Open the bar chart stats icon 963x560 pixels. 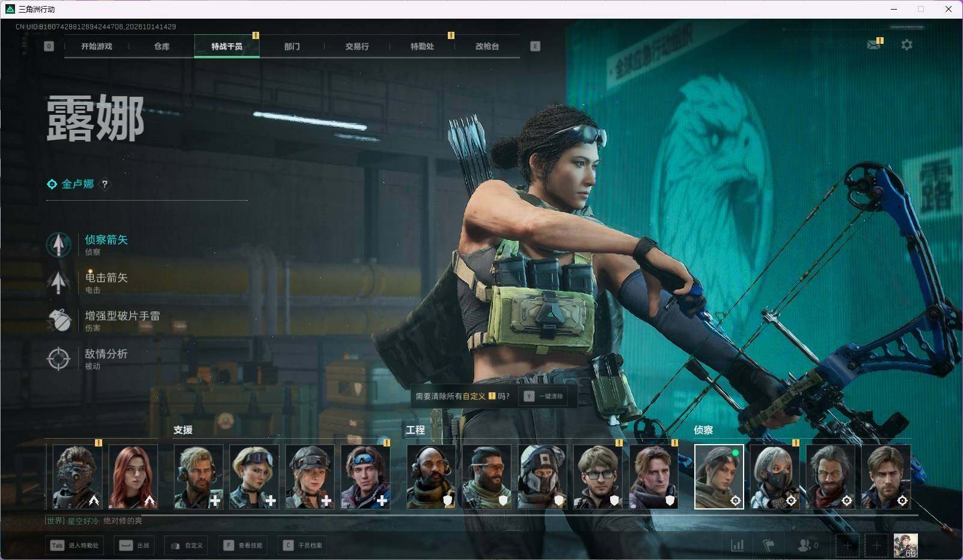click(737, 546)
